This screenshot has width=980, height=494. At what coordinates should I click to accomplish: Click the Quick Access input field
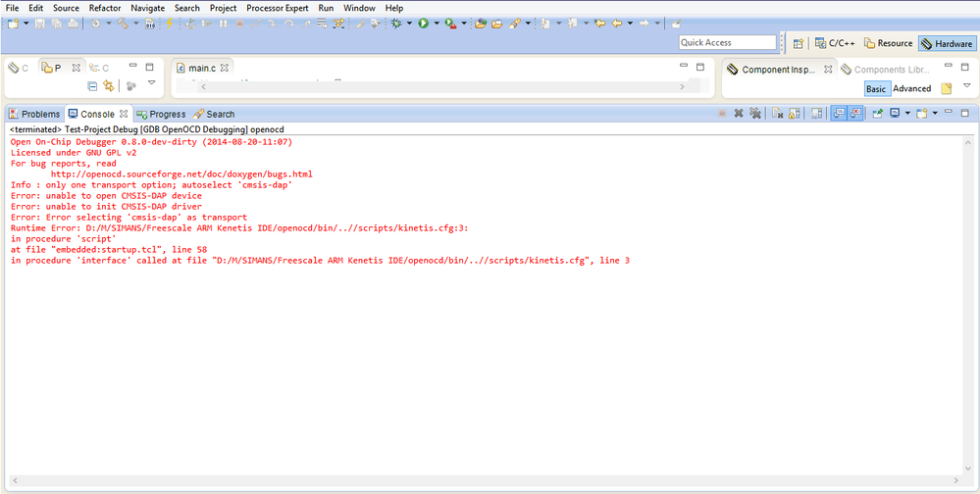[x=728, y=42]
